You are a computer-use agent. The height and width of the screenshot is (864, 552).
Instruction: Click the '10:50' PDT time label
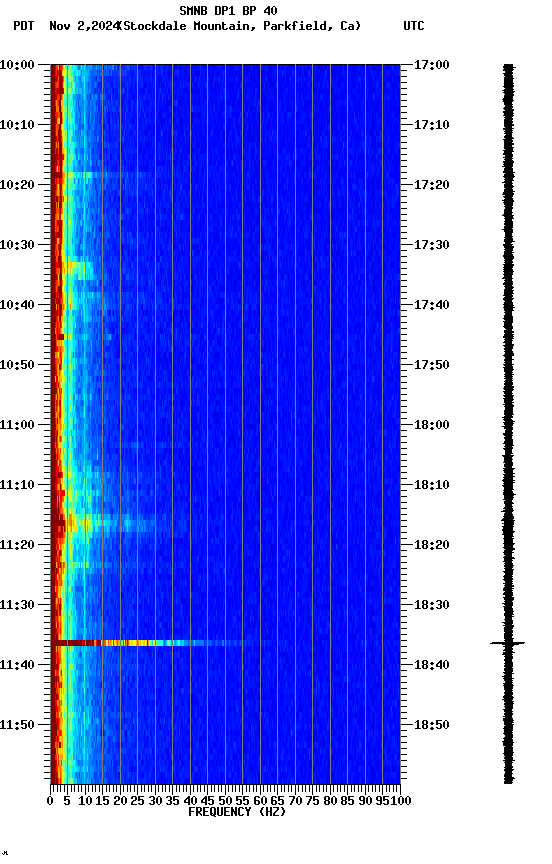[x=17, y=365]
